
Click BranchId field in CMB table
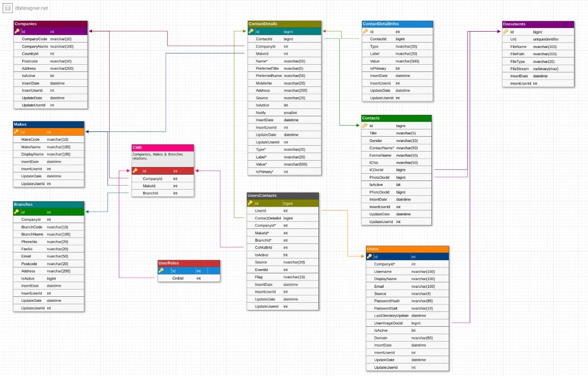point(163,193)
